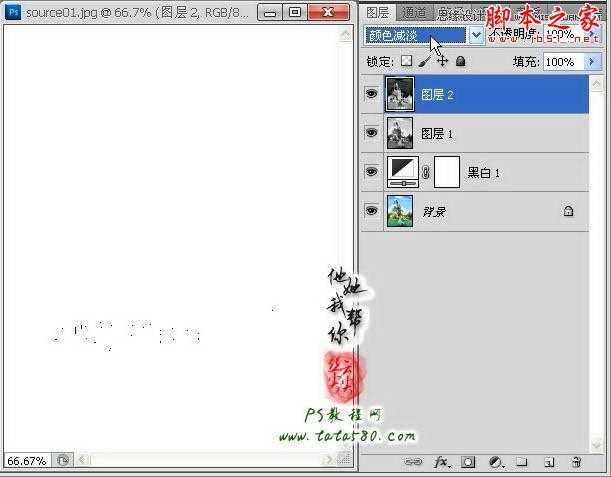Select the 图层 1 layer name
The image size is (611, 477).
437,134
